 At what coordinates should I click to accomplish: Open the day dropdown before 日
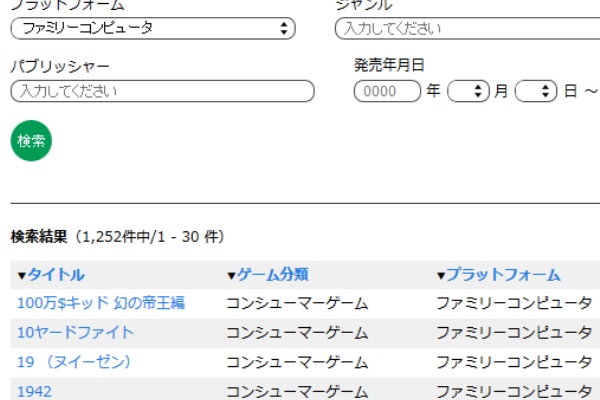(536, 91)
